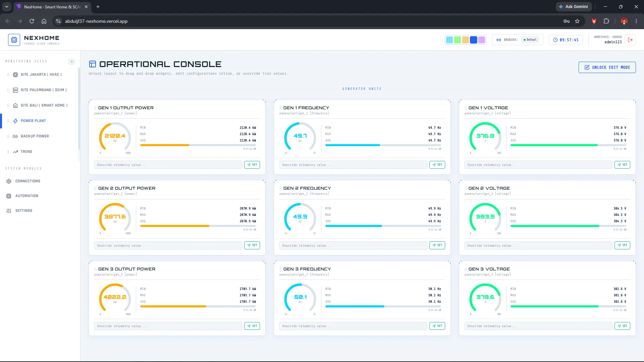The width and height of the screenshot is (644, 362).
Task: Click the Default broker status badge
Action: click(530, 40)
